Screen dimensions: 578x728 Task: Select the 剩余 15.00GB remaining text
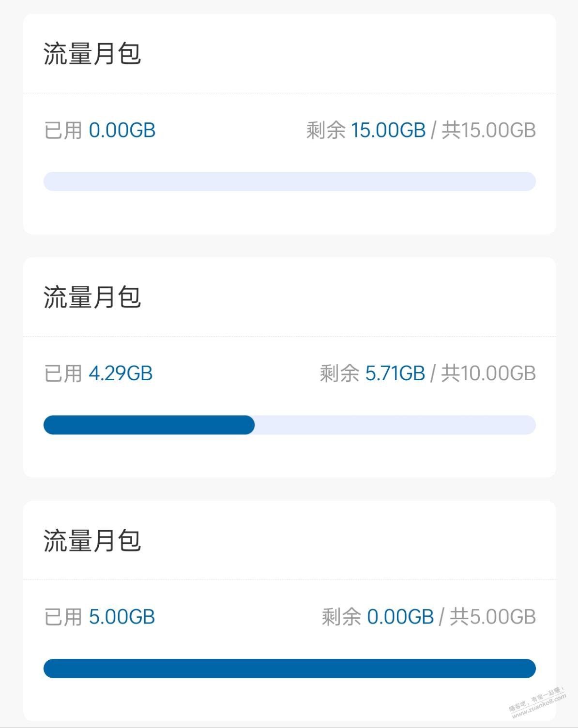pos(366,131)
